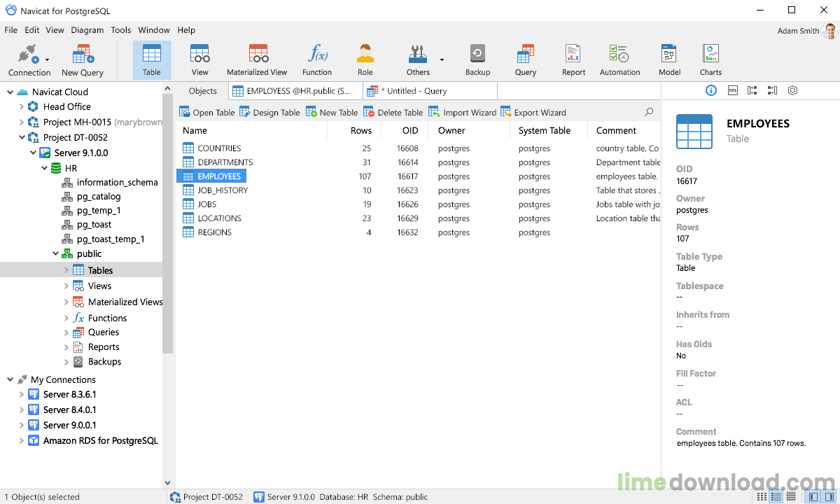Click the Charts toolbar icon

pos(710,59)
